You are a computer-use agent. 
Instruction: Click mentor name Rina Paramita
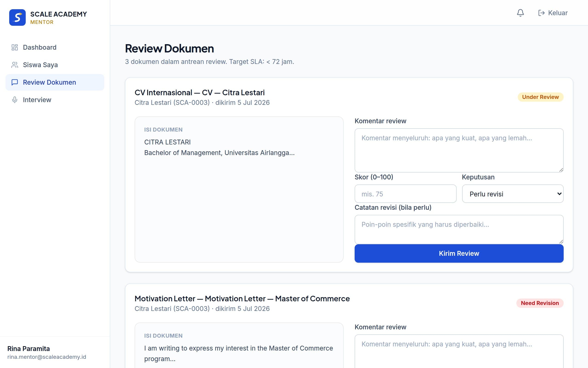(28, 348)
